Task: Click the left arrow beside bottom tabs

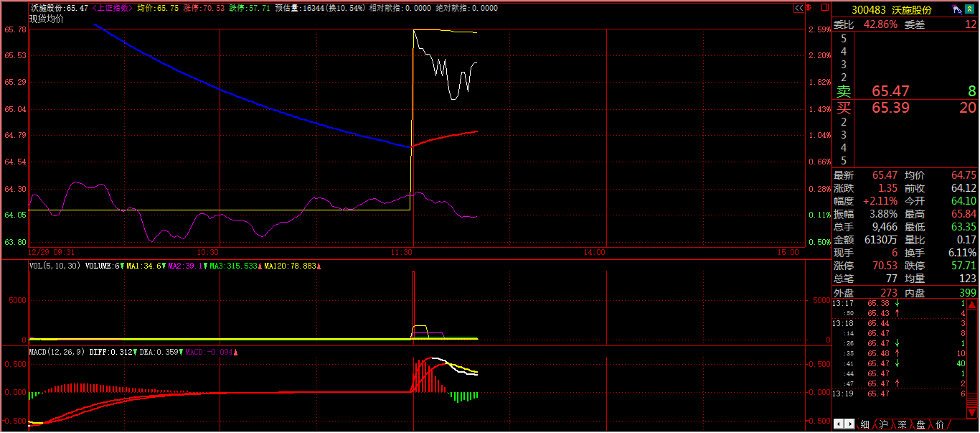Action: click(x=839, y=424)
